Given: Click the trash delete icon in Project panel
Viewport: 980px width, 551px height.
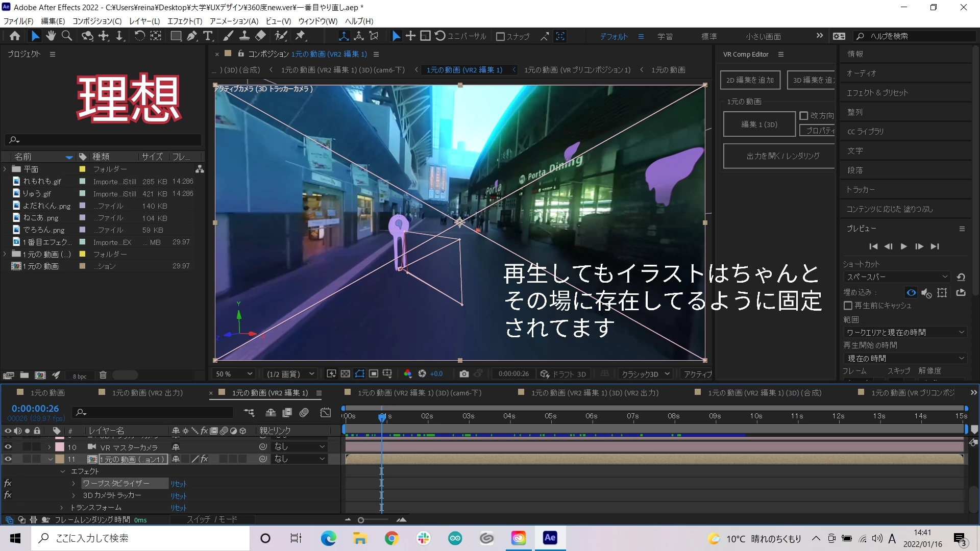Looking at the screenshot, I should pyautogui.click(x=103, y=375).
